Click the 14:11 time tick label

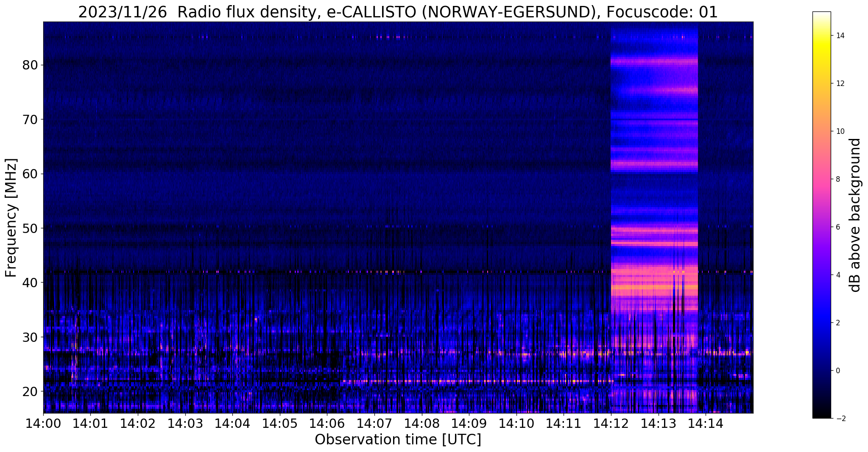point(564,423)
